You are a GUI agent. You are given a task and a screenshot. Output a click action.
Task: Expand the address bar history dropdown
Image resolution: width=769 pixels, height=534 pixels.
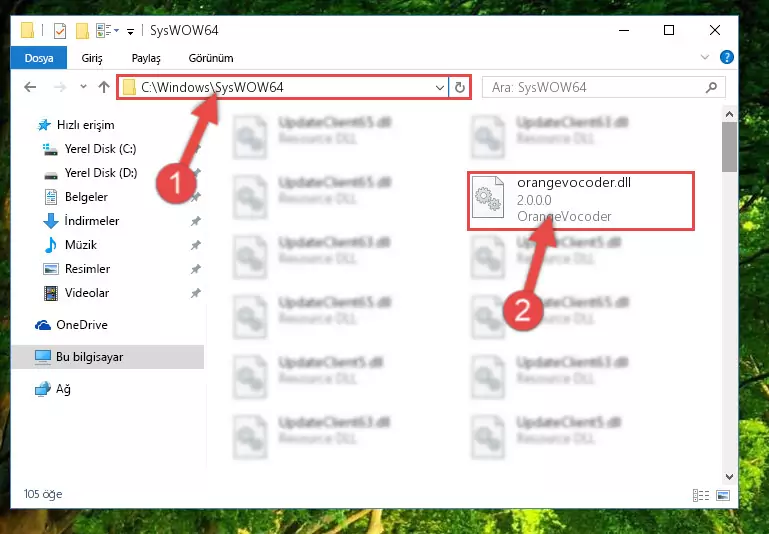pyautogui.click(x=439, y=88)
